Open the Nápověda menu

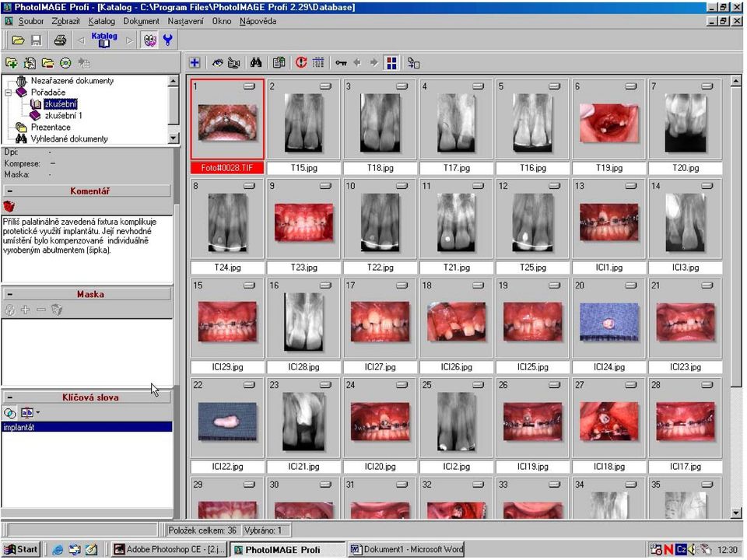(x=258, y=22)
